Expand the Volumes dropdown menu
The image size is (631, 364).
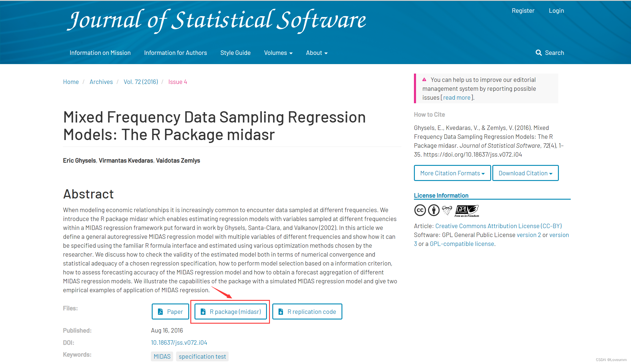(278, 53)
